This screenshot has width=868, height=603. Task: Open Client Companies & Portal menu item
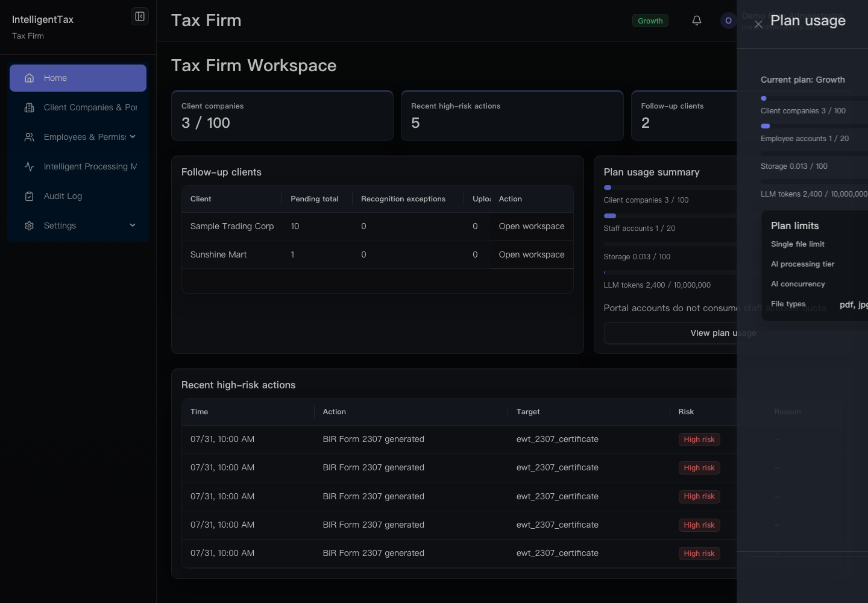click(x=78, y=107)
